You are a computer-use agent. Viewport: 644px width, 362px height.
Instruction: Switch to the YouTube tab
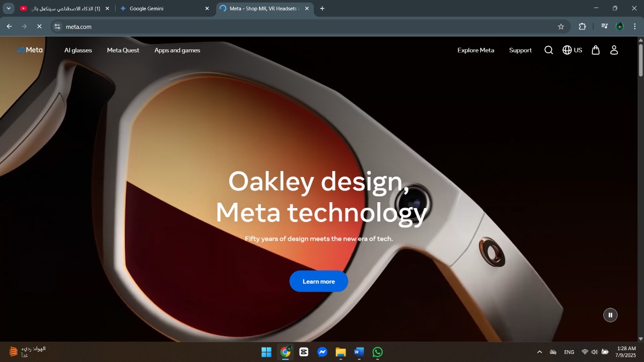(x=64, y=9)
